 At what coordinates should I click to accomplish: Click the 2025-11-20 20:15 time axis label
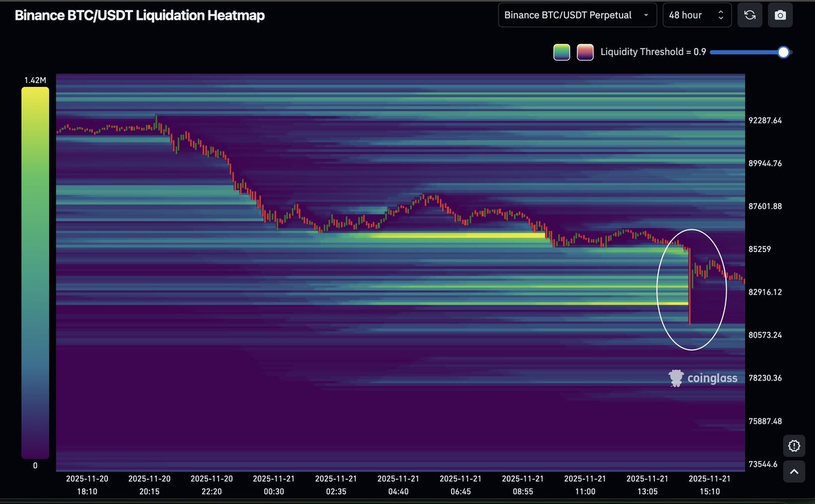click(x=149, y=485)
